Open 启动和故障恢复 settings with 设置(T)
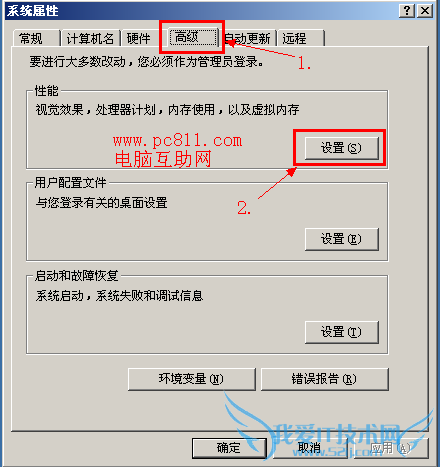Image resolution: width=440 pixels, height=467 pixels. pos(342,332)
